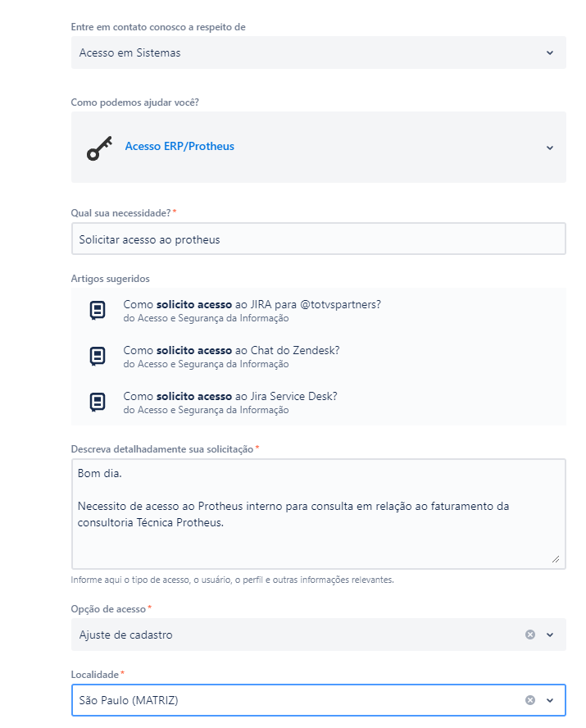Image resolution: width=586 pixels, height=728 pixels.
Task: Open article on Chat do Zendesk access
Action: point(231,350)
